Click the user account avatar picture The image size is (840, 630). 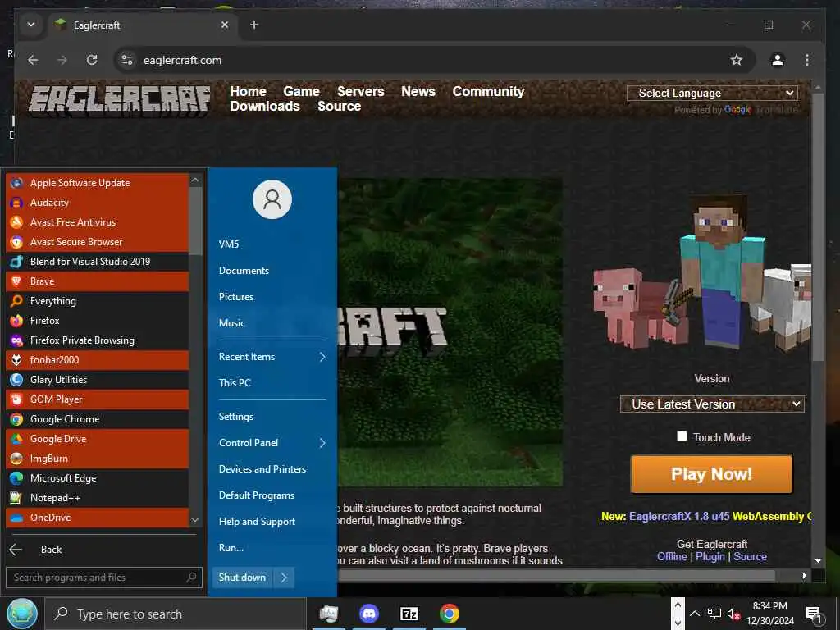coord(272,199)
